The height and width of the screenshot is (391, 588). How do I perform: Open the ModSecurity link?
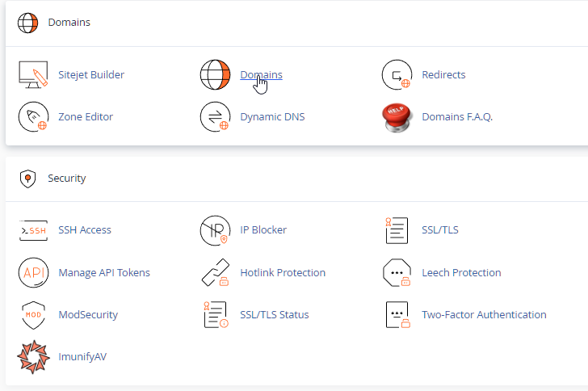point(88,314)
